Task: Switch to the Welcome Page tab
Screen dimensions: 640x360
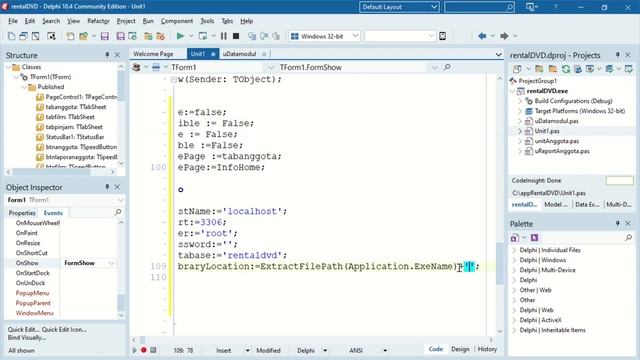Action: point(153,54)
